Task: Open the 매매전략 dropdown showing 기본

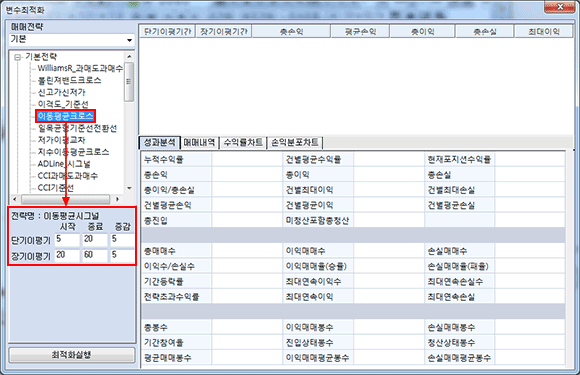Action: point(71,40)
